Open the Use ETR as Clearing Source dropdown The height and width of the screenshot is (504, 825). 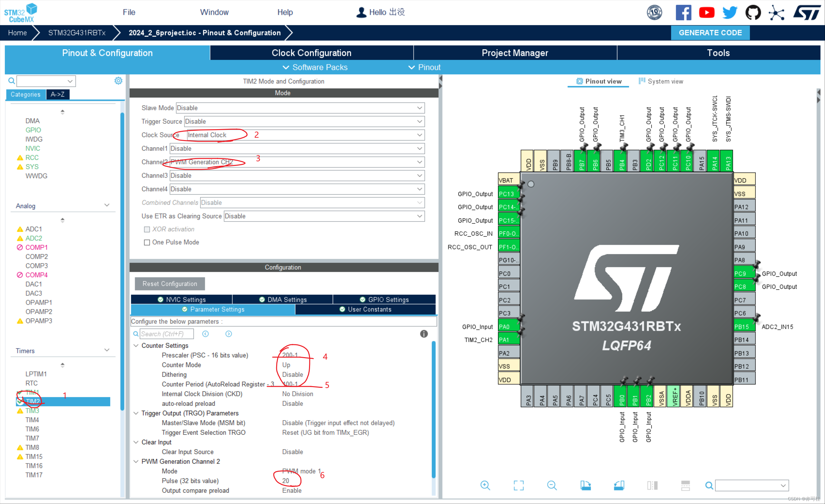click(324, 216)
